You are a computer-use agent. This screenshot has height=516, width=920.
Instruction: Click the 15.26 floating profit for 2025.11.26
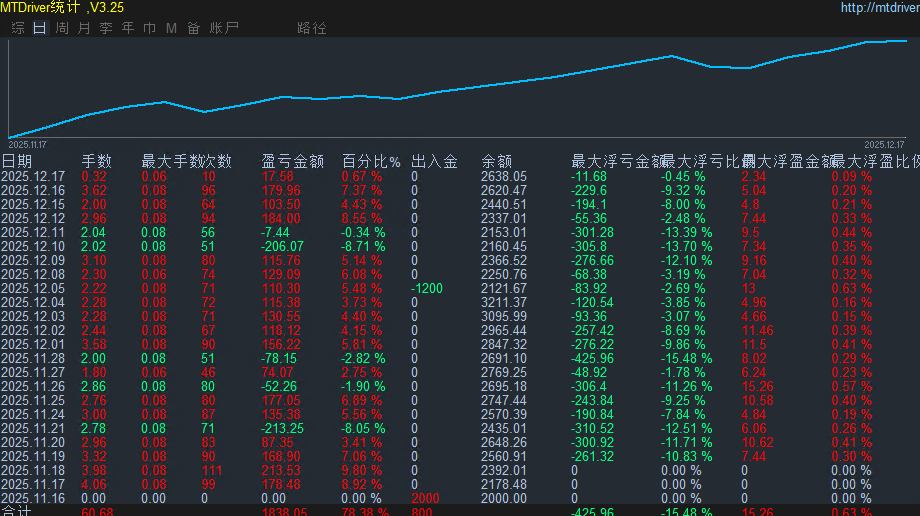(x=757, y=387)
